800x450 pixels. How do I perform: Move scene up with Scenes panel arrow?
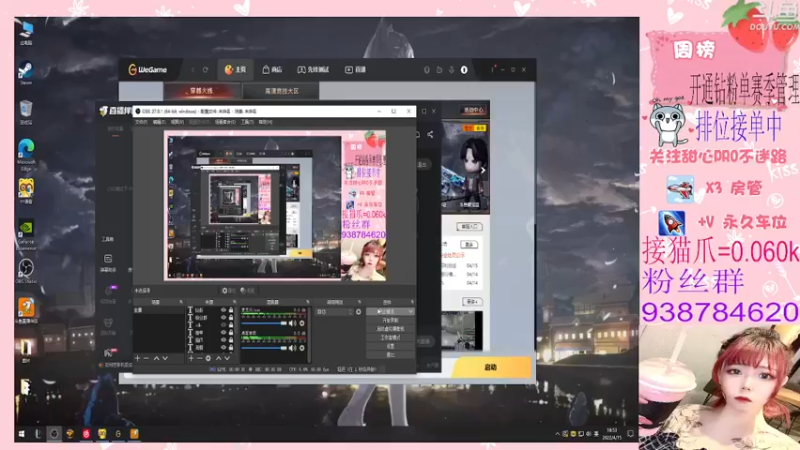click(156, 358)
